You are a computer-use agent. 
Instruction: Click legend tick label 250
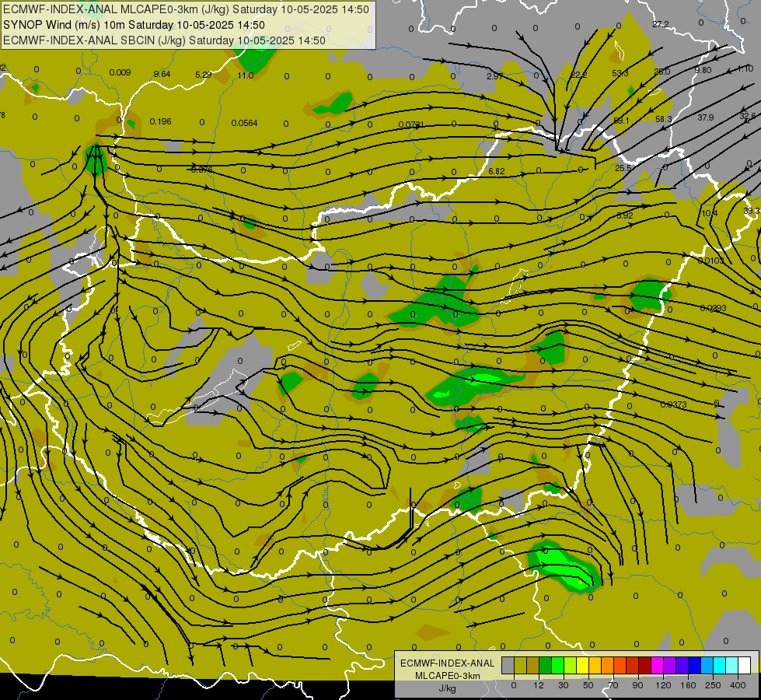713,685
